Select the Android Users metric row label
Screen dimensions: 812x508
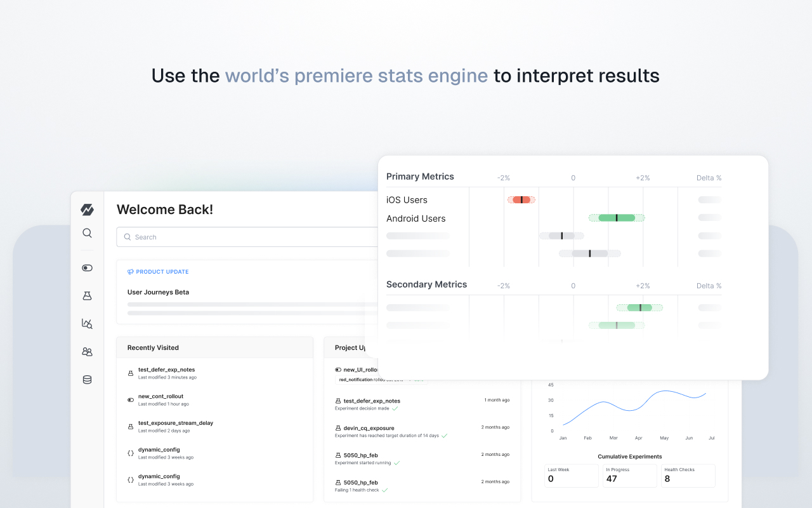[x=416, y=218]
